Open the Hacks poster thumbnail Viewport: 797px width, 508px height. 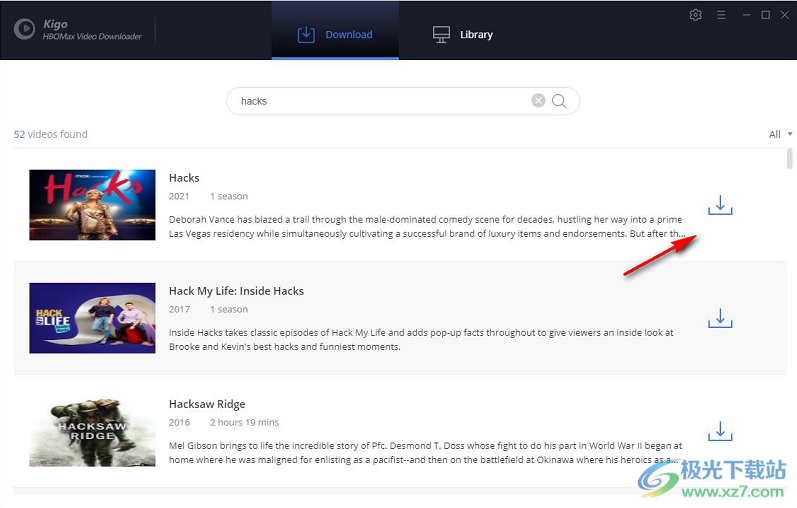click(93, 205)
